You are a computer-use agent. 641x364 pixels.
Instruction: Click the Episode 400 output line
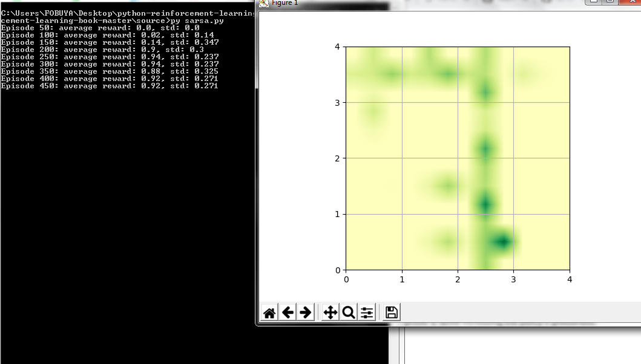tap(110, 79)
